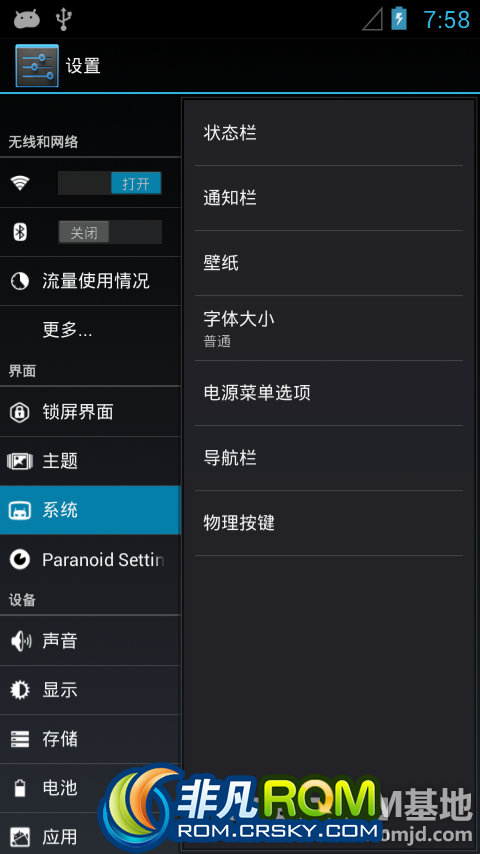Open 字体大小 font size selector
Viewport: 480px width, 854px height.
[x=329, y=328]
